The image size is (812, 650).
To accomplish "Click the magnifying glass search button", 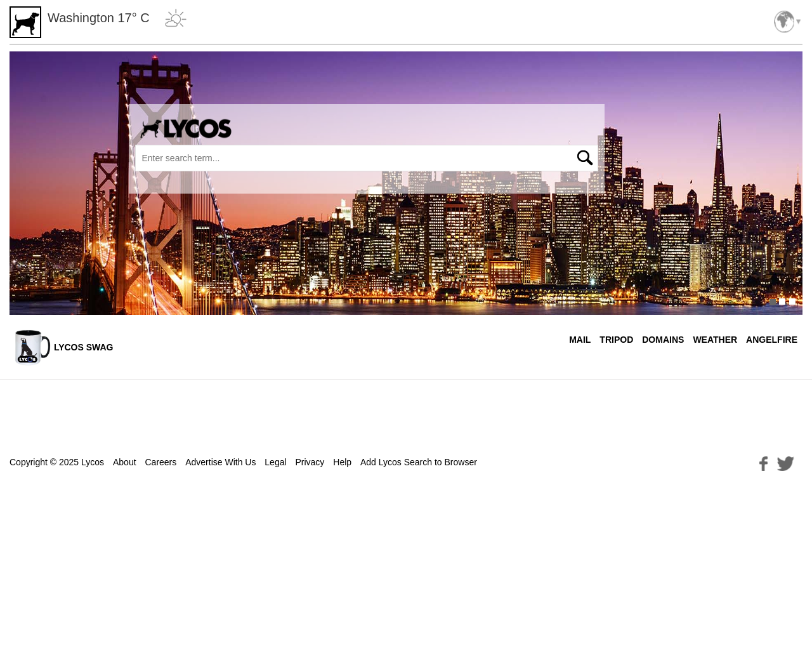I will 585,158.
